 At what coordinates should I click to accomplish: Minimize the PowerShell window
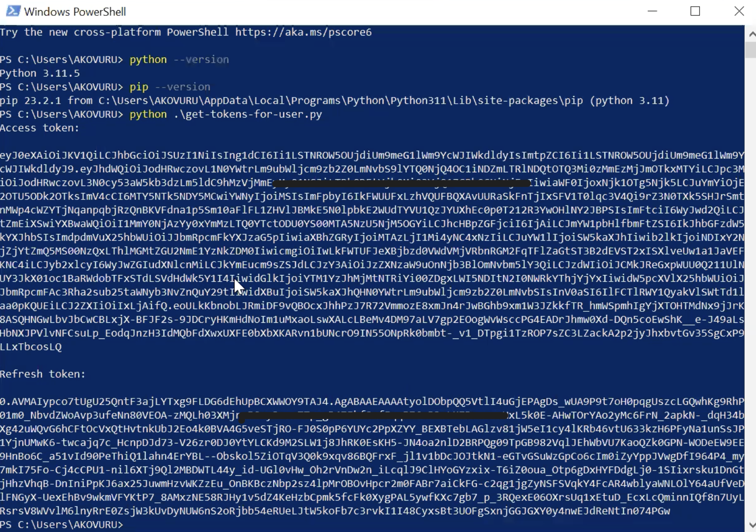coord(653,11)
